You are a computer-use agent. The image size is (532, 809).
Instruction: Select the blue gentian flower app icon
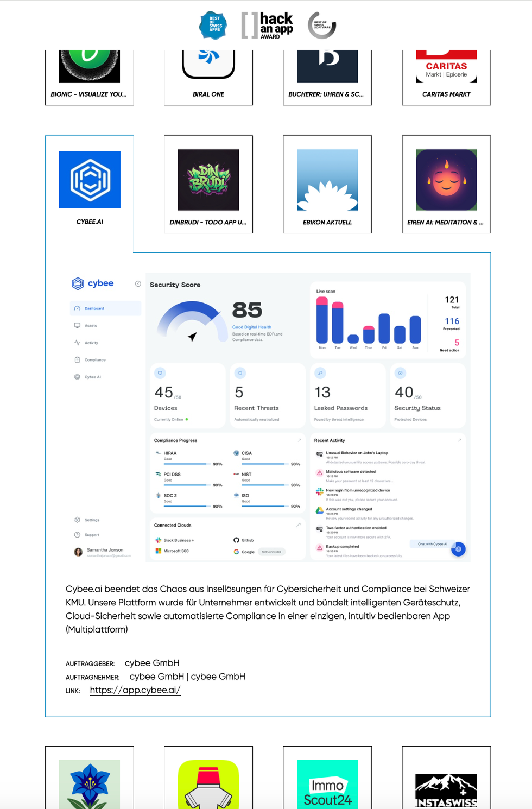coord(90,784)
